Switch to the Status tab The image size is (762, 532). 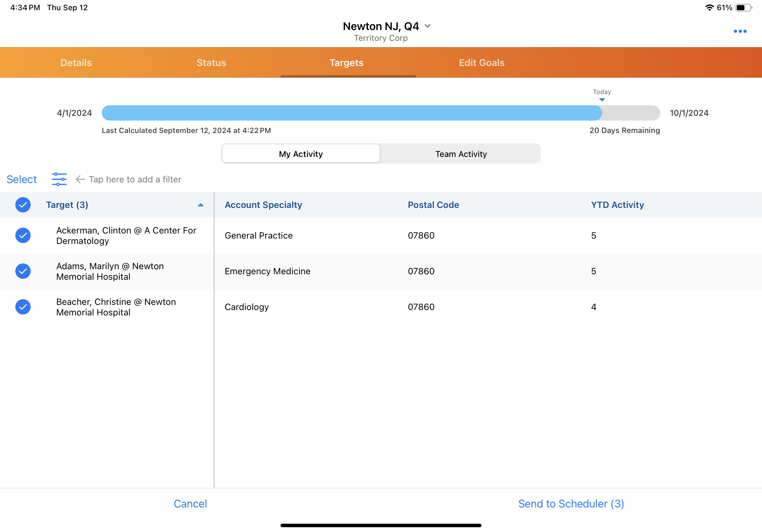211,63
